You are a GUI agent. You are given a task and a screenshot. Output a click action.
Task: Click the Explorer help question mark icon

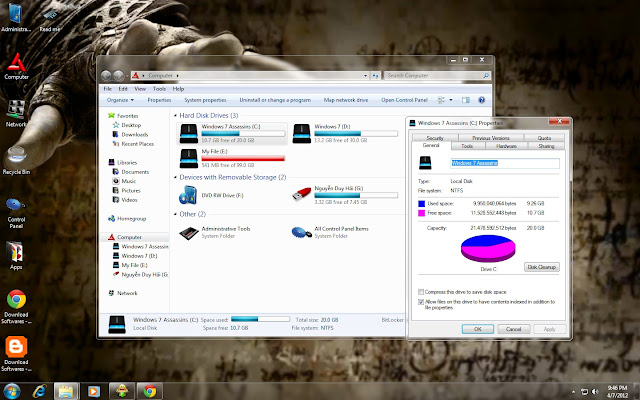pyautogui.click(x=482, y=100)
